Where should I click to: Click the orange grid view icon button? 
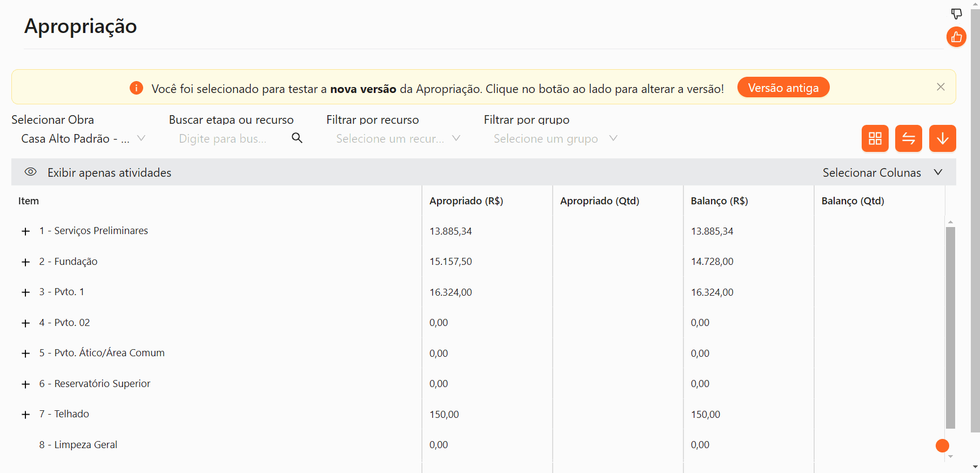point(875,138)
